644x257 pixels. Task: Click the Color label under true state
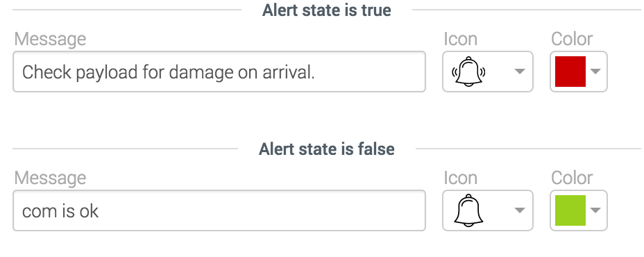tap(572, 40)
